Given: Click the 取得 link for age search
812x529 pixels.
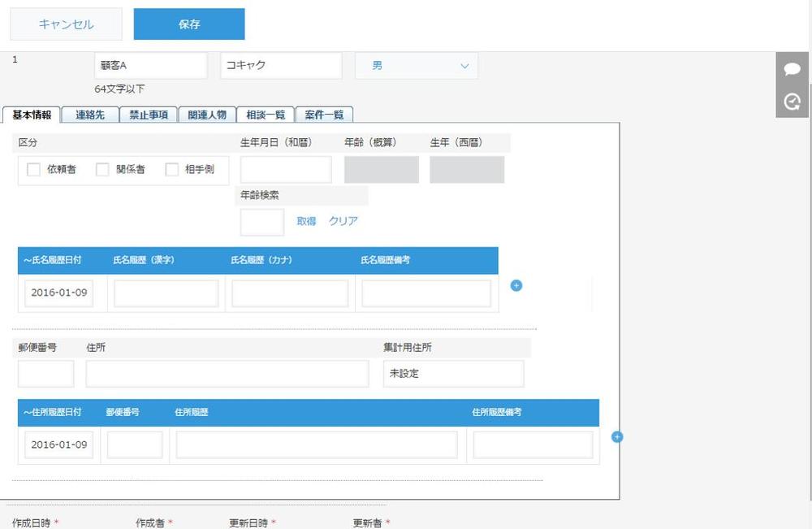Looking at the screenshot, I should tap(306, 221).
